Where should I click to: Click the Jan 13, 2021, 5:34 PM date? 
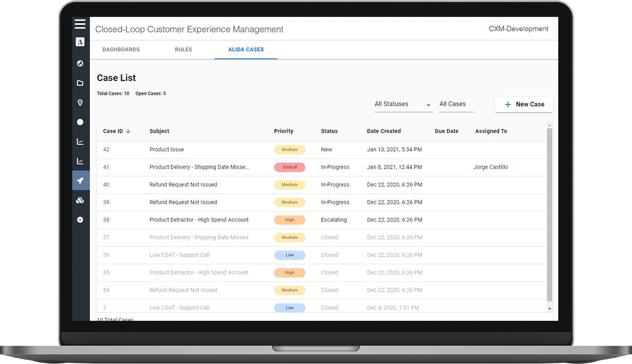[394, 150]
